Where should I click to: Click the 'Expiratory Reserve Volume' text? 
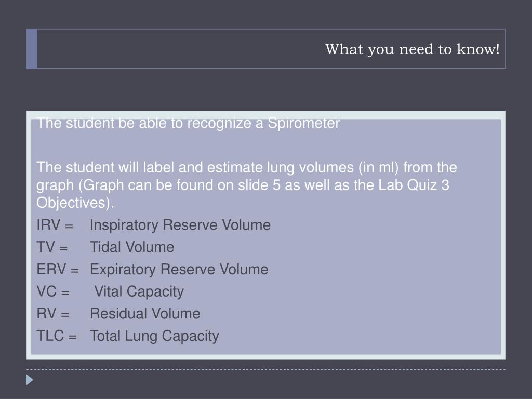pyautogui.click(x=179, y=270)
